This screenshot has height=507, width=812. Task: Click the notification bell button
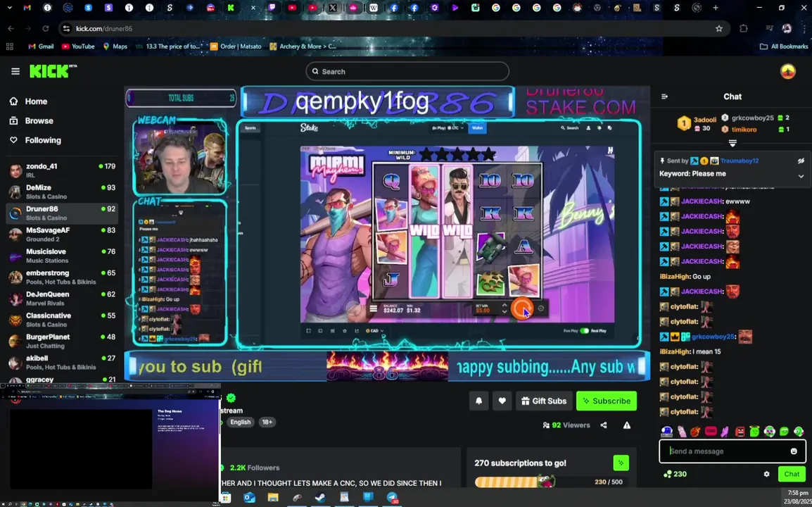(x=478, y=401)
